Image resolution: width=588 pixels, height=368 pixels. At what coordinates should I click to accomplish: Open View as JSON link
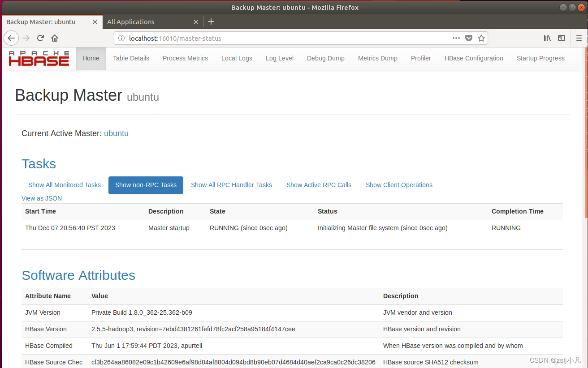(x=42, y=198)
